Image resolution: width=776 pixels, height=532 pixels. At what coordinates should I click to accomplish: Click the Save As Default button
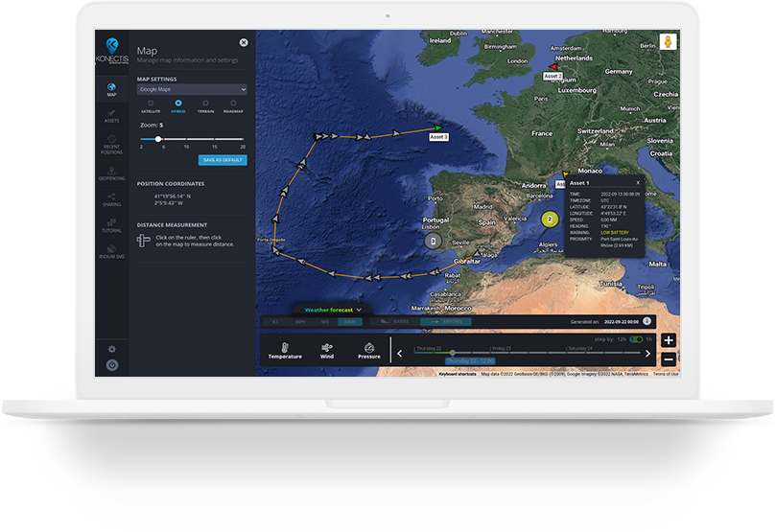pos(223,159)
